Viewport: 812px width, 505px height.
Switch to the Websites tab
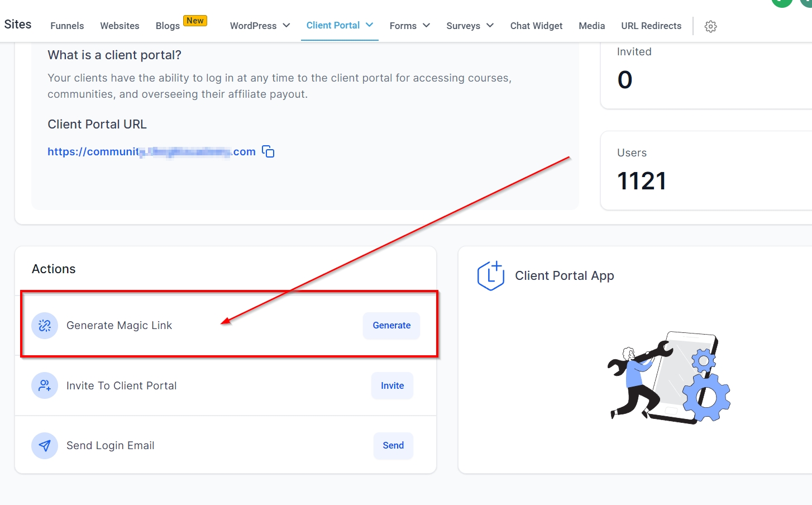(x=120, y=26)
